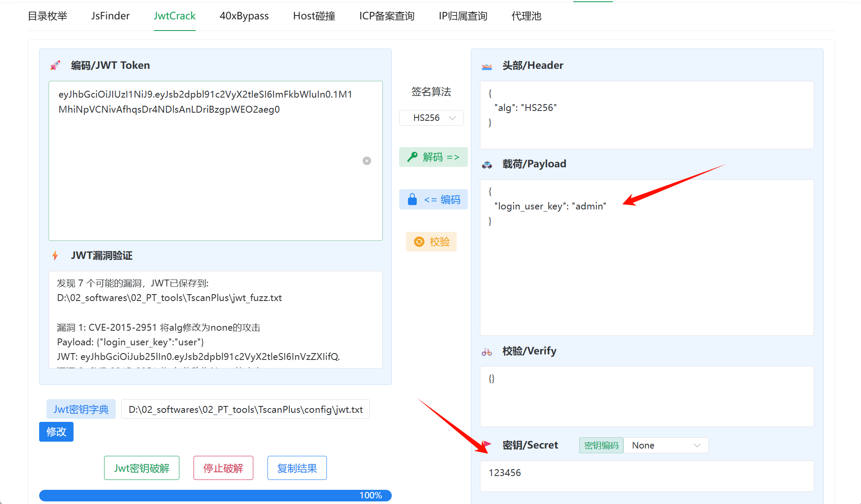Click the key icon on the 解码 button

[x=412, y=157]
